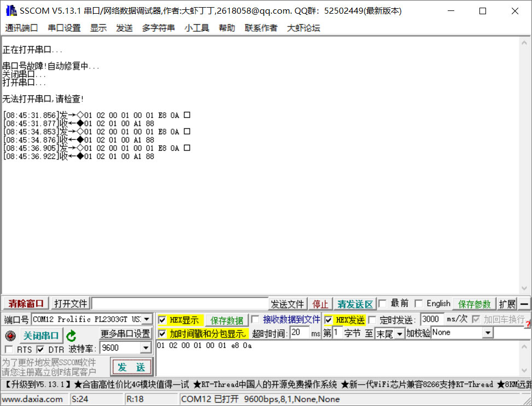This screenshot has width=532, height=406.
Task: Click the 扩展 button
Action: (507, 304)
